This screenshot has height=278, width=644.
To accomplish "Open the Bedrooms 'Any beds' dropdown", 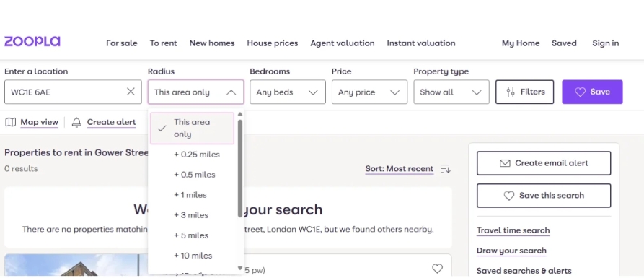I will (x=288, y=92).
